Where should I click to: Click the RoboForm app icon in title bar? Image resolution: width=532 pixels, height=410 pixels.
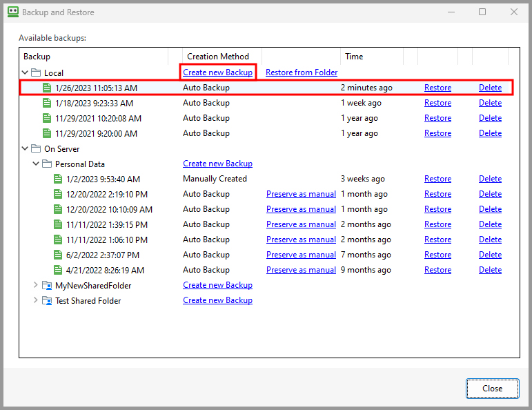(x=13, y=12)
